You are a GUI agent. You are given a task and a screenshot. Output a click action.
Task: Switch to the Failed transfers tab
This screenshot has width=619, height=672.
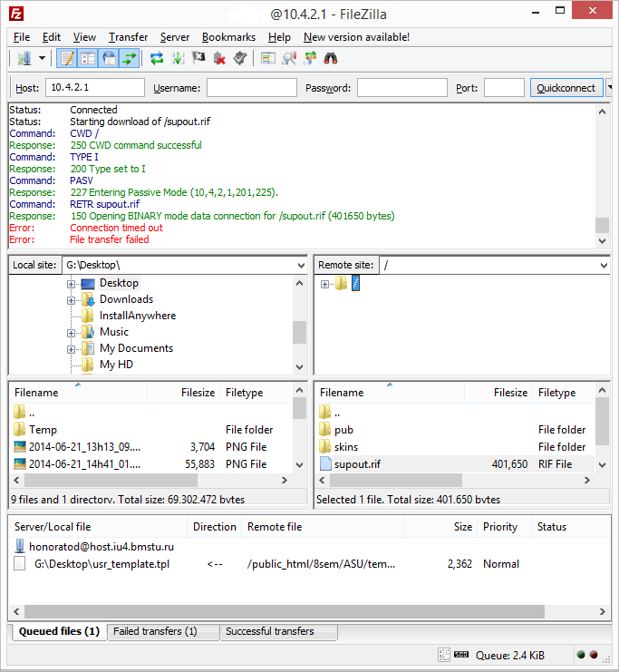click(163, 631)
